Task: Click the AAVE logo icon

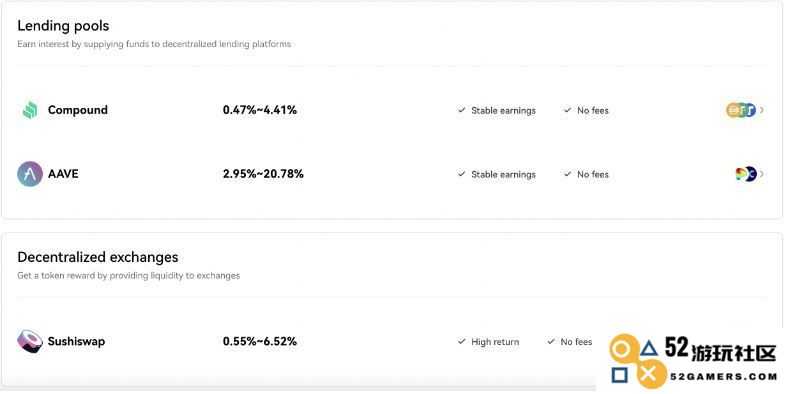Action: pos(30,174)
